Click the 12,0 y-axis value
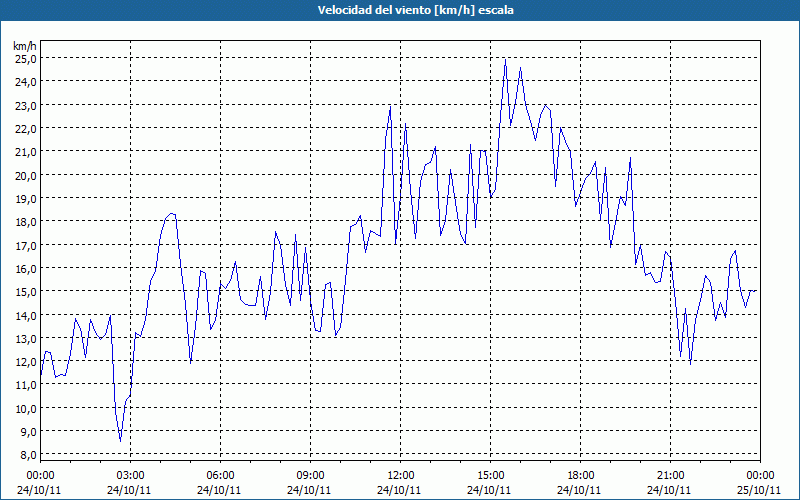 (x=26, y=361)
